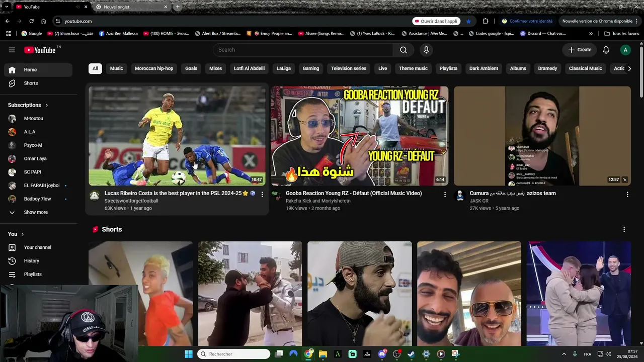Open the Rakcha Kick and Mortyisheretn channel link
Viewport: 644px width, 362px height.
tap(318, 201)
